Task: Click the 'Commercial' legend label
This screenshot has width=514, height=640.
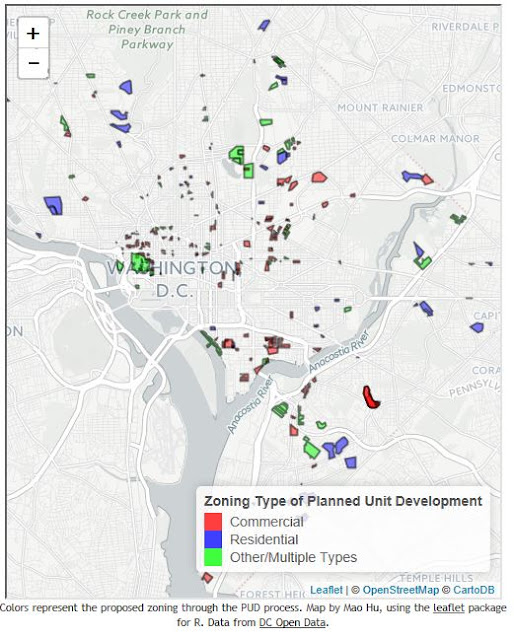Action: coord(267,522)
